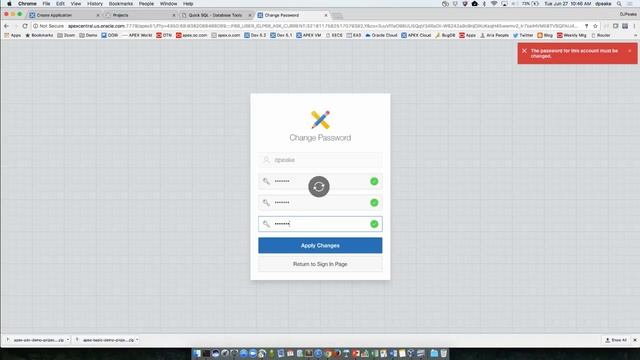Dismiss the red password alert notification
640x360 pixels.
(629, 51)
